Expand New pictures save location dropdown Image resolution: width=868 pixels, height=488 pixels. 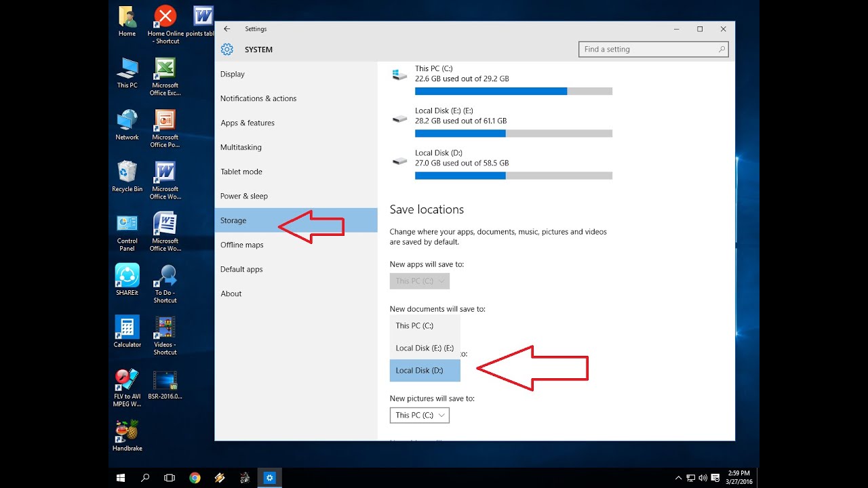pos(419,415)
